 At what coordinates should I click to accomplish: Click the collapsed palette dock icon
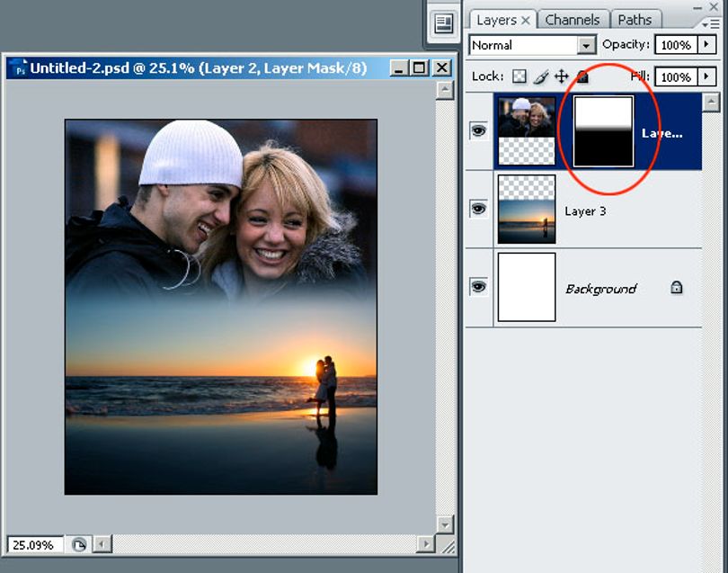443,23
